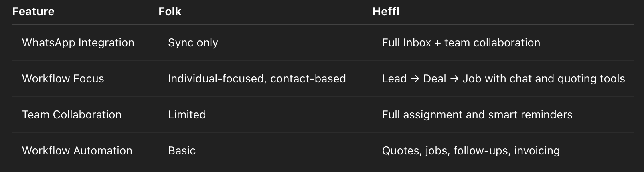The image size is (644, 172).
Task: Click the 'Sync only' cell
Action: 193,43
